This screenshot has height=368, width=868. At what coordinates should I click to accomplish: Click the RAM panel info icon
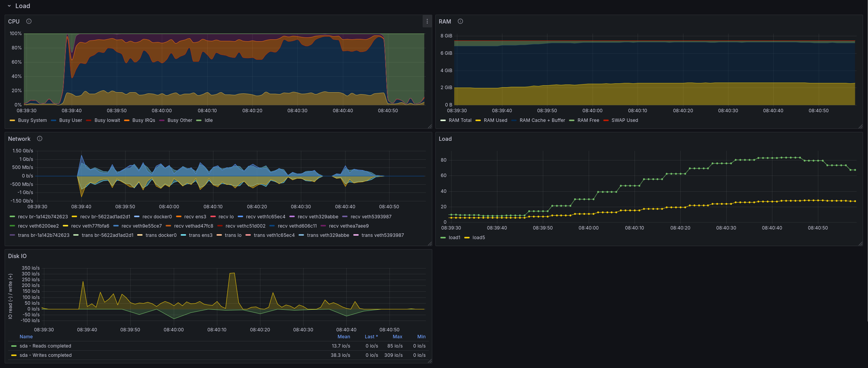coord(460,22)
